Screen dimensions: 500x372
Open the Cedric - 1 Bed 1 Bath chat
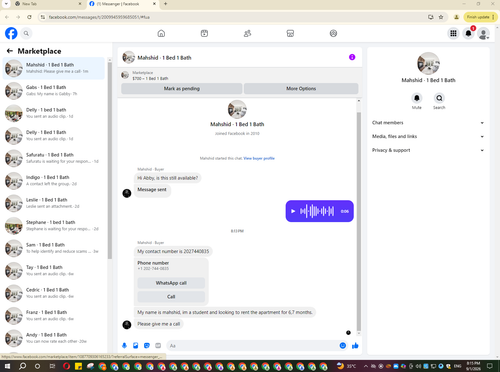point(54,293)
